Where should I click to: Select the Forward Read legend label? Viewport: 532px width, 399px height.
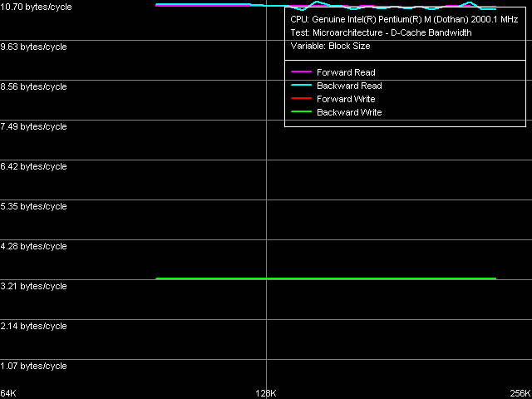tap(346, 72)
